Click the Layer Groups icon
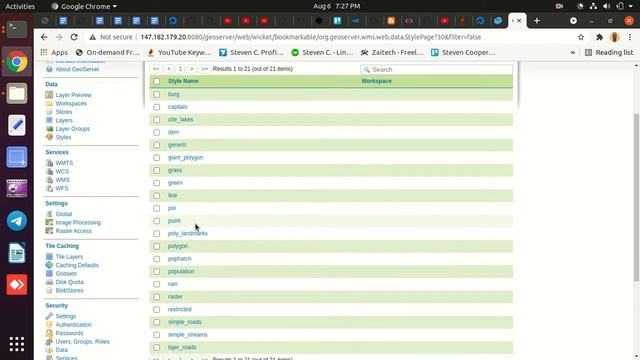 coord(49,129)
